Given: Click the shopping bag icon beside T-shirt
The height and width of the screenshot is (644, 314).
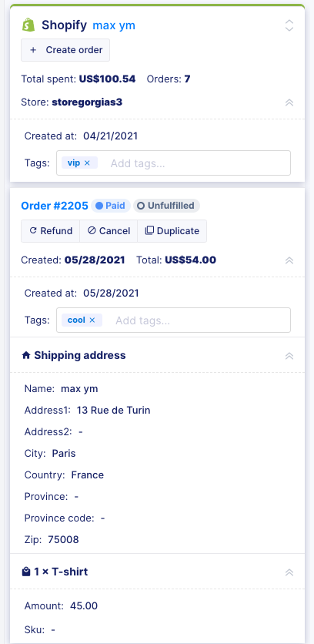Looking at the screenshot, I should click(26, 572).
